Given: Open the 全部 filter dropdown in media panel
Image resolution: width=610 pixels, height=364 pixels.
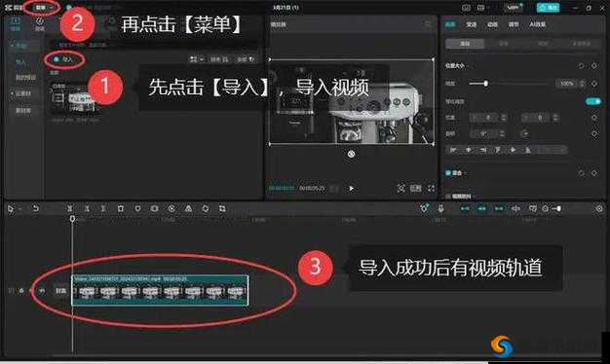Looking at the screenshot, I should (x=246, y=59).
